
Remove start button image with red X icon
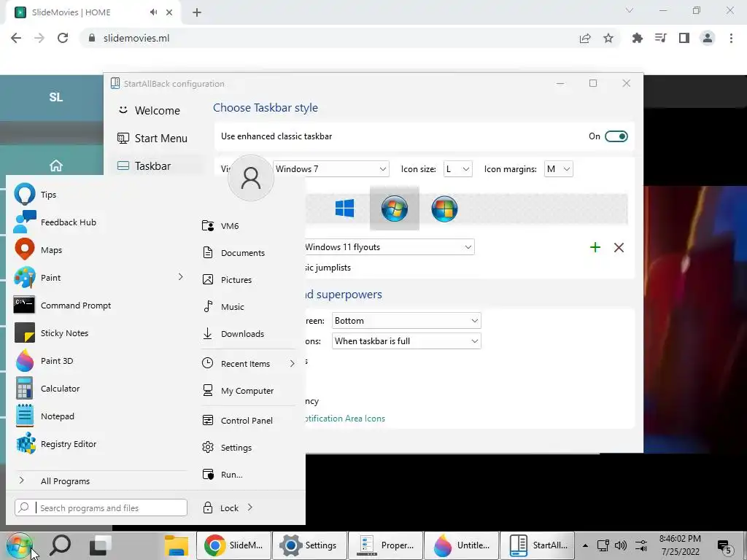[x=619, y=247]
